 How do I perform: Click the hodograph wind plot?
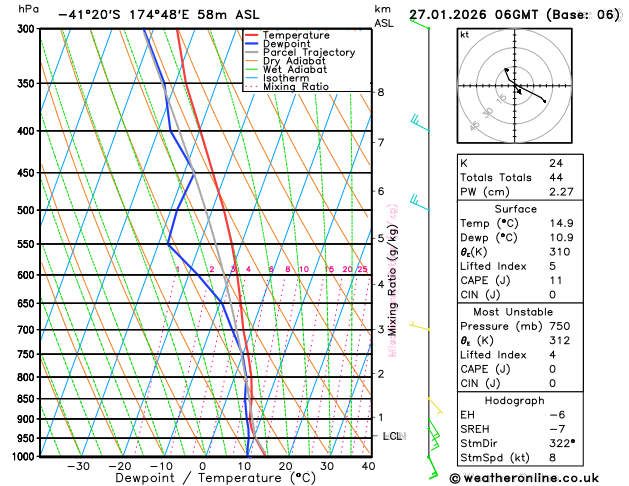pos(514,85)
